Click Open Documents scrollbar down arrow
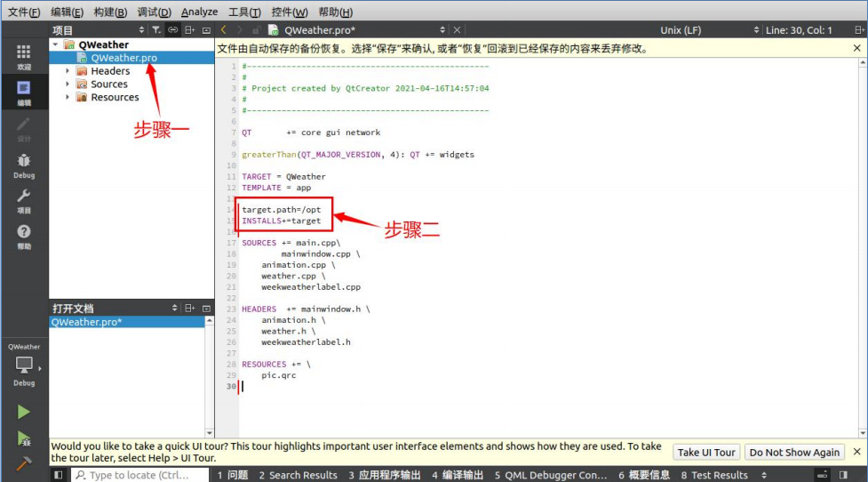This screenshot has width=868, height=482. (x=210, y=433)
